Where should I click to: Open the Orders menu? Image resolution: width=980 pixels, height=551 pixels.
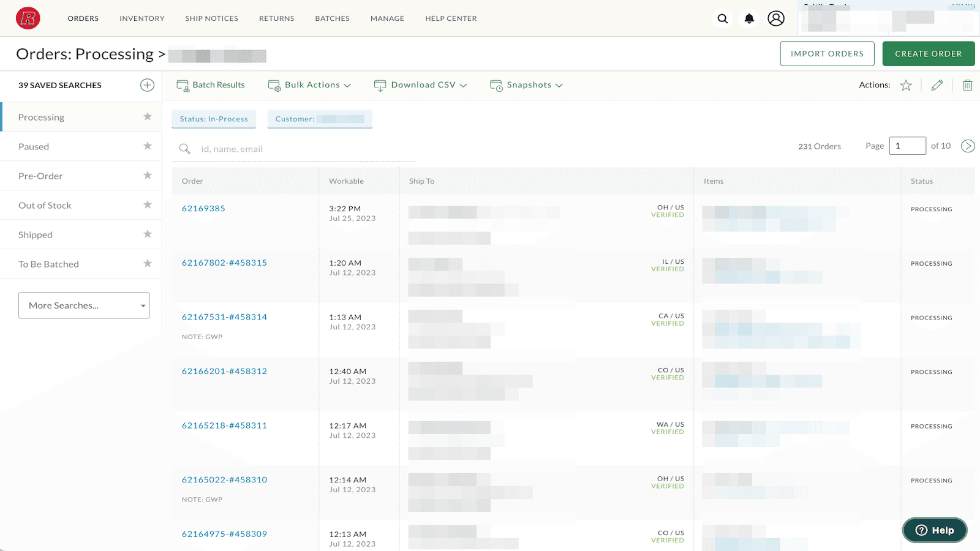pyautogui.click(x=83, y=18)
